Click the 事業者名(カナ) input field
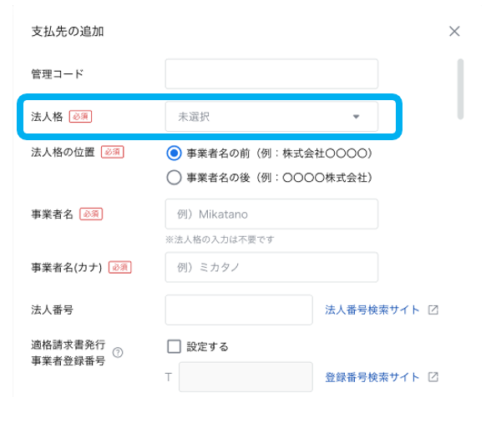The image size is (486, 448). coord(271,267)
